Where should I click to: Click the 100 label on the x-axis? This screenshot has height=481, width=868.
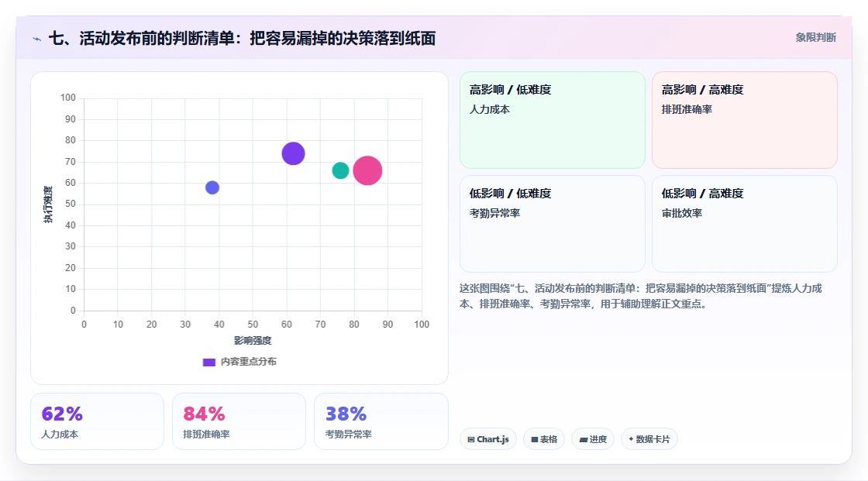[x=422, y=325]
